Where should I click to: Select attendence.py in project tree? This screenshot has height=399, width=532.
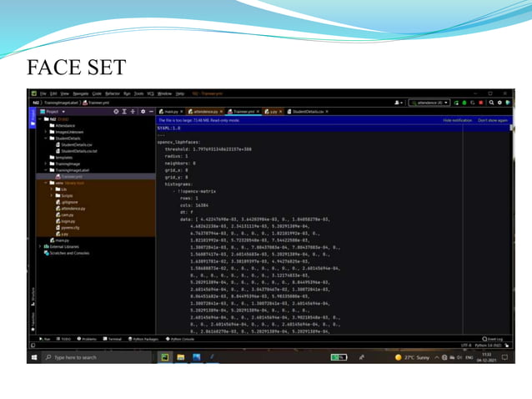pyautogui.click(x=71, y=209)
